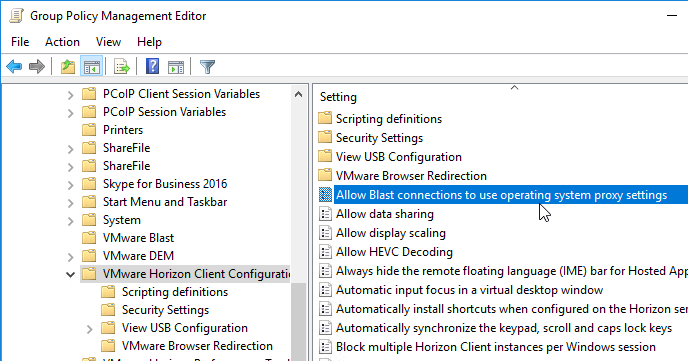Screen dimensions: 688x361
Task: Click the Forward arrow toolbar icon
Action: pyautogui.click(x=37, y=67)
